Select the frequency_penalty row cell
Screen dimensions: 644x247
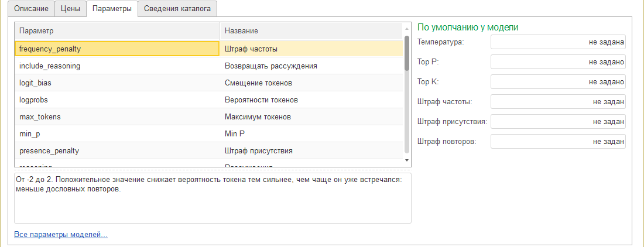[x=117, y=49]
